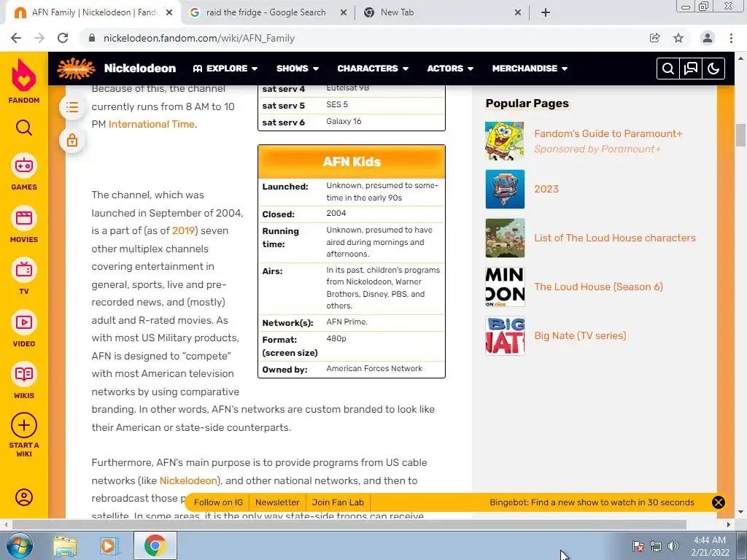Follow the 2019 year link
This screenshot has height=560, width=747.
pyautogui.click(x=183, y=230)
